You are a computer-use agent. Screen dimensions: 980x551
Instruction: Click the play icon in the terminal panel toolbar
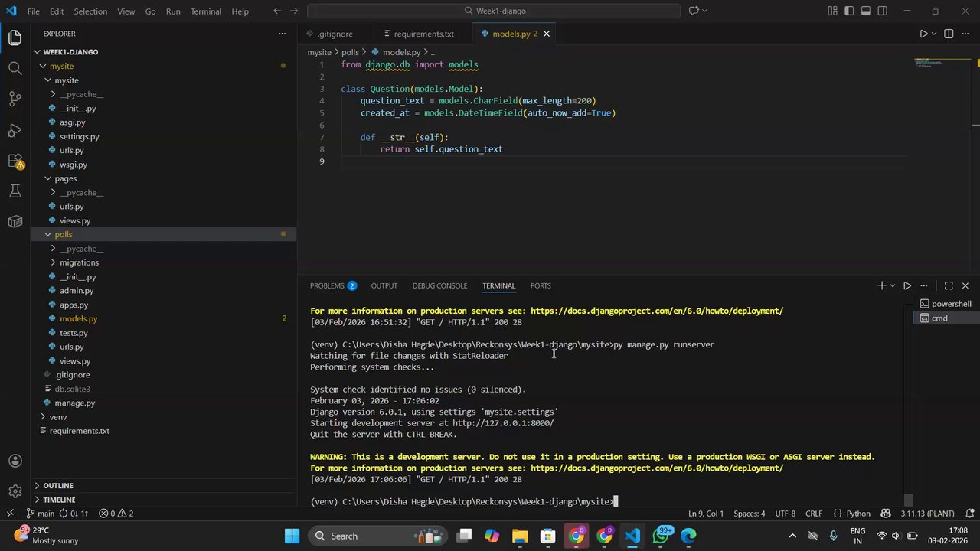pos(907,285)
